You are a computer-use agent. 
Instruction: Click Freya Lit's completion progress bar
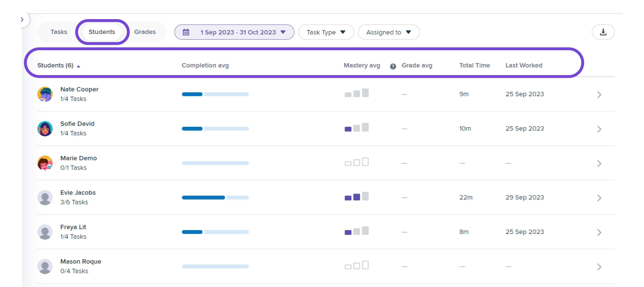(x=215, y=232)
